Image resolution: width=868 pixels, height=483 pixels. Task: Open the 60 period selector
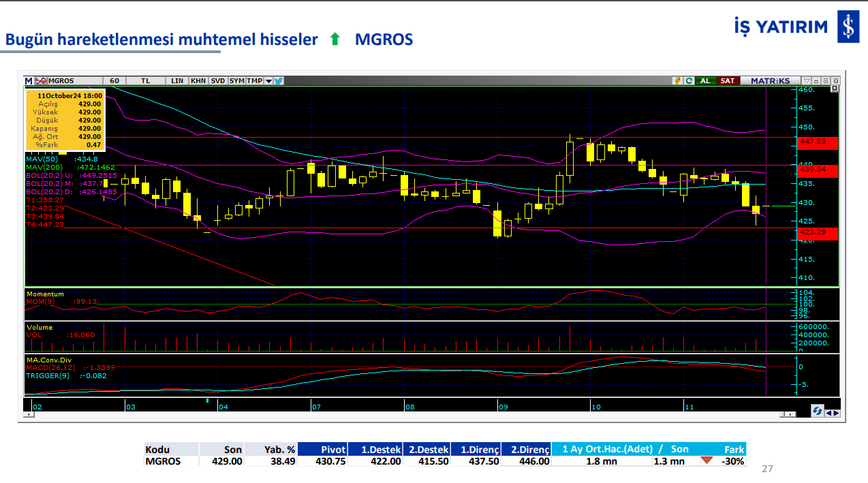point(114,80)
